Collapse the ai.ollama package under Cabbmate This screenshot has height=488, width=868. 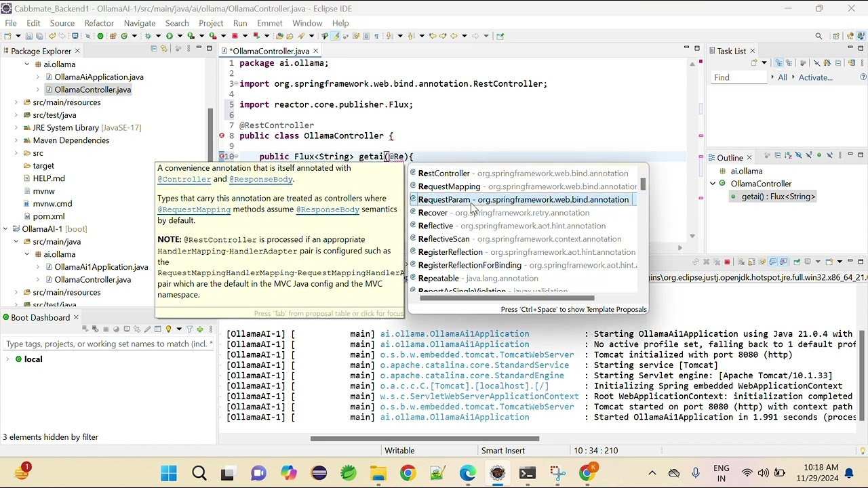(x=27, y=64)
